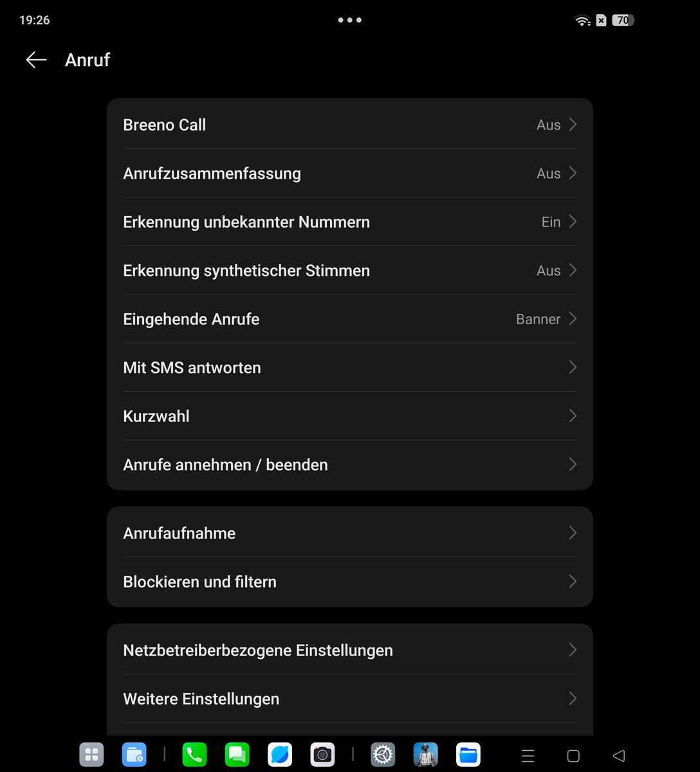The height and width of the screenshot is (772, 700).
Task: Open Mit SMS antworten
Action: pos(349,367)
